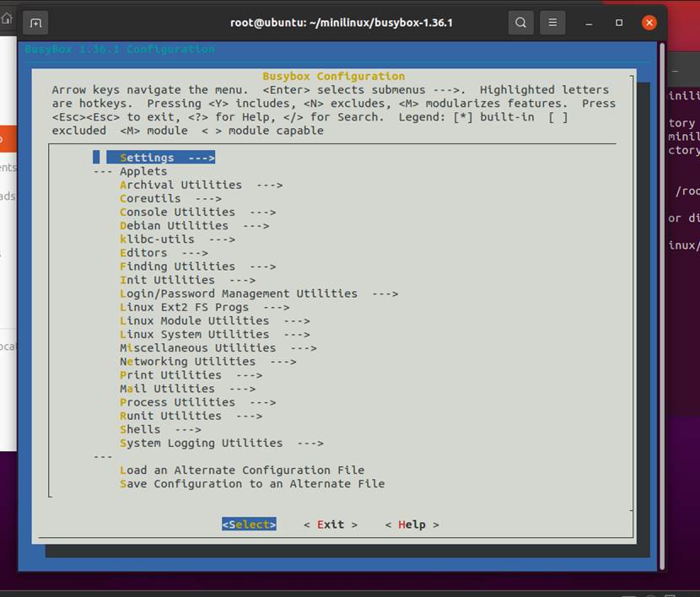Select Save Configuration to an Alternate File
Screen dimensions: 700x597
(252, 484)
